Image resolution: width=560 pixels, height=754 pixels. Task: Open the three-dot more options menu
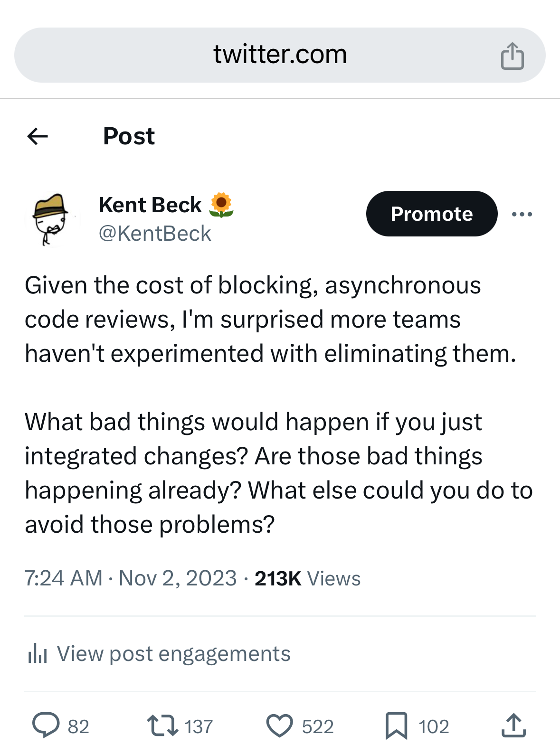[521, 214]
